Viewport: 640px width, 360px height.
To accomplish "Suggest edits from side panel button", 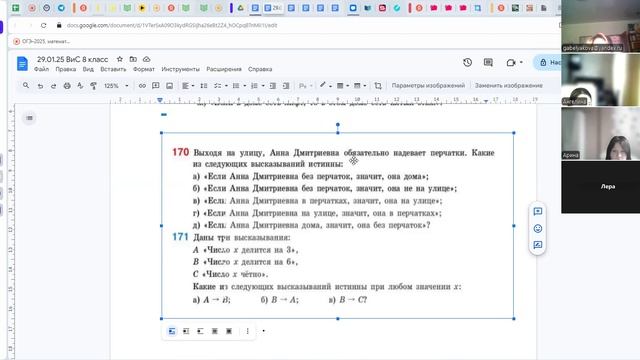I will point(538,245).
